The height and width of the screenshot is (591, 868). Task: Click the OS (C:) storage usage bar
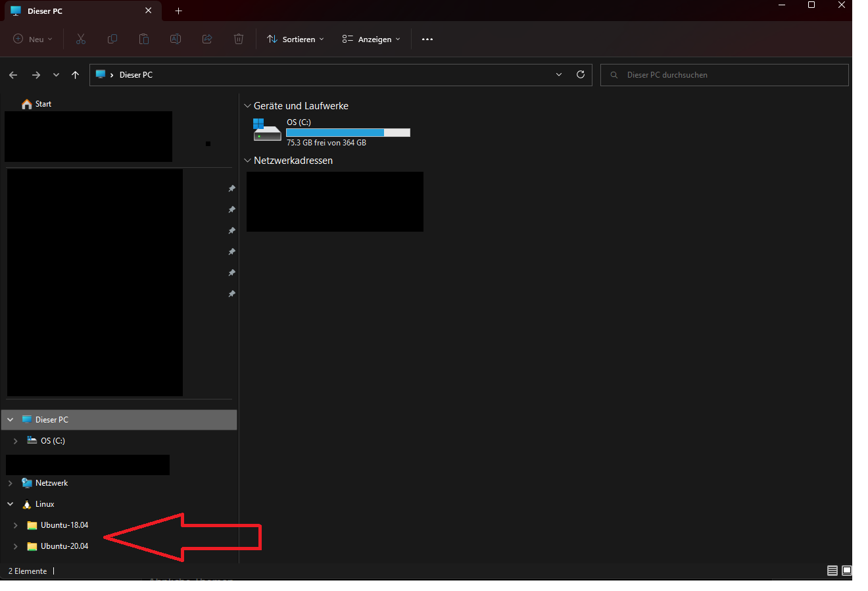pyautogui.click(x=349, y=133)
